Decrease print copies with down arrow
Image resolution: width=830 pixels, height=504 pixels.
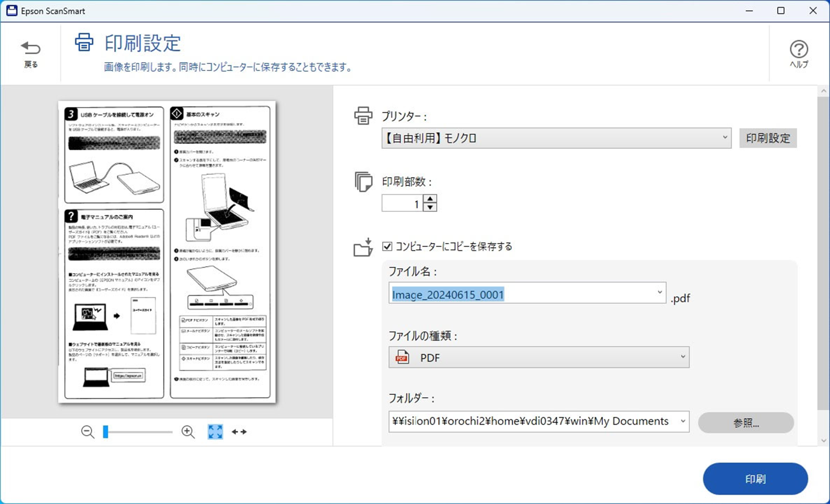point(430,207)
